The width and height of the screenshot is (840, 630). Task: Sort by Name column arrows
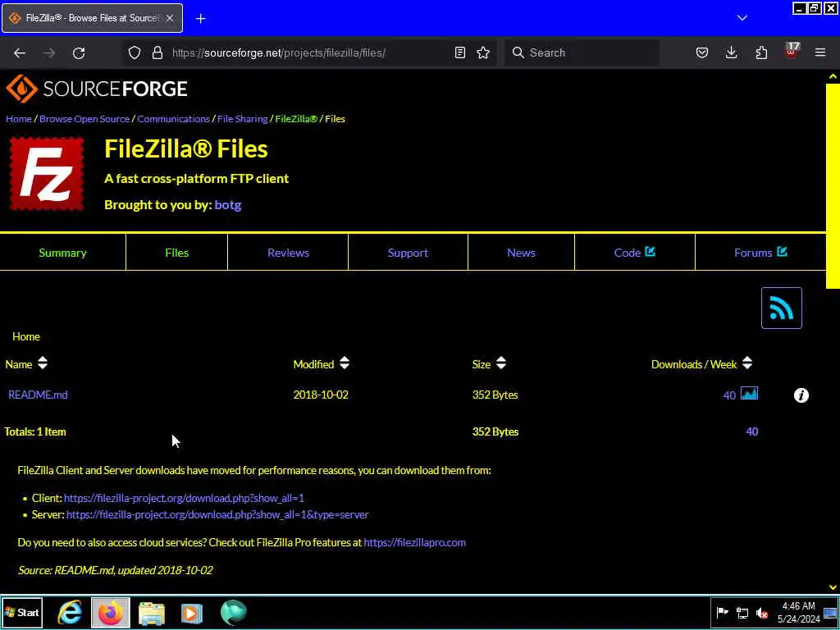coord(43,363)
